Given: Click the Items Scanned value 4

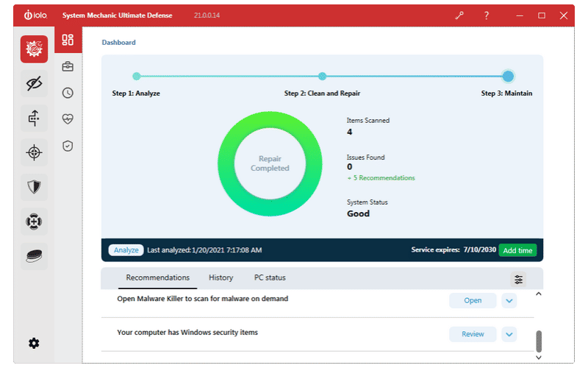Looking at the screenshot, I should [x=350, y=132].
